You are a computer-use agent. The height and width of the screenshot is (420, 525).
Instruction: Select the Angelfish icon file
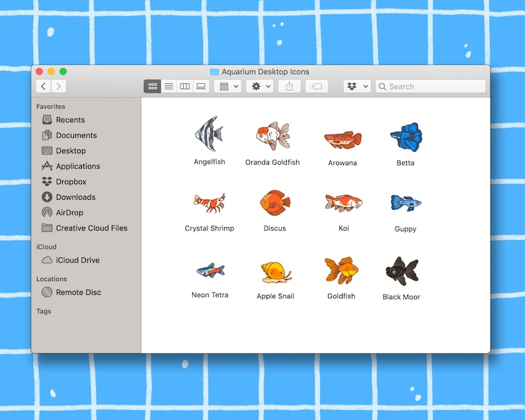[209, 134]
